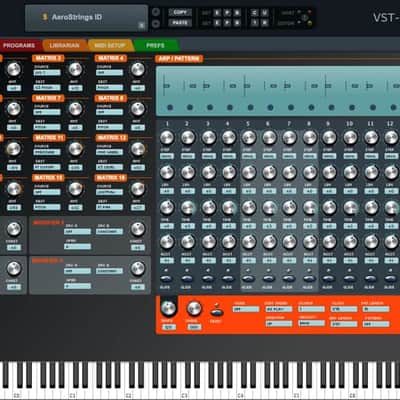The width and height of the screenshot is (400, 400).
Task: Select the green PREFS tab
Action: [x=155, y=45]
